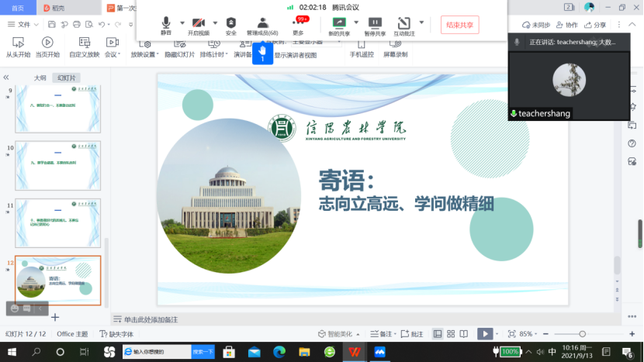Click the 分享 share button

(x=596, y=25)
